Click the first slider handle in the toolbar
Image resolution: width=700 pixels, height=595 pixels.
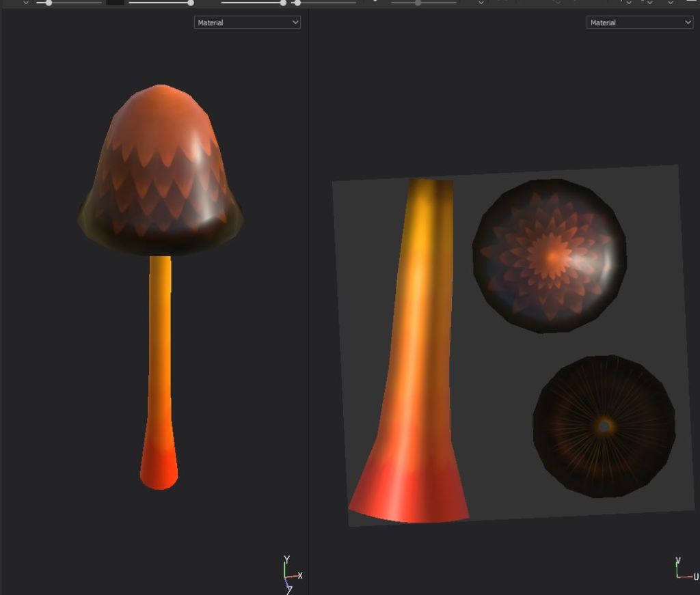(49, 3)
